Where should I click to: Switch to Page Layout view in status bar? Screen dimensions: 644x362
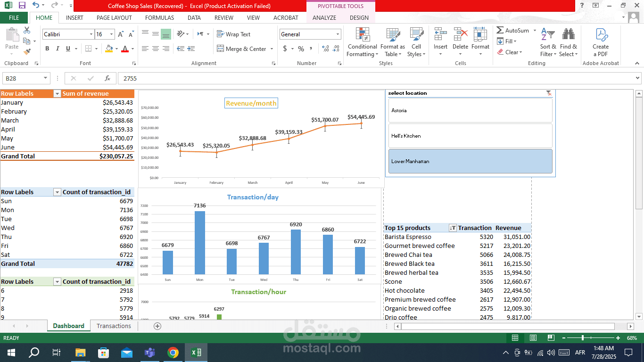click(533, 338)
